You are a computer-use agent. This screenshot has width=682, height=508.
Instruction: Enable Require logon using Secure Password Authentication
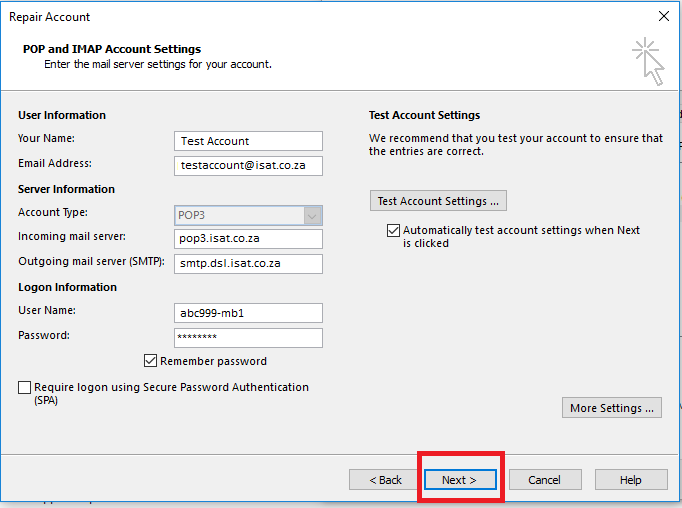(24, 387)
